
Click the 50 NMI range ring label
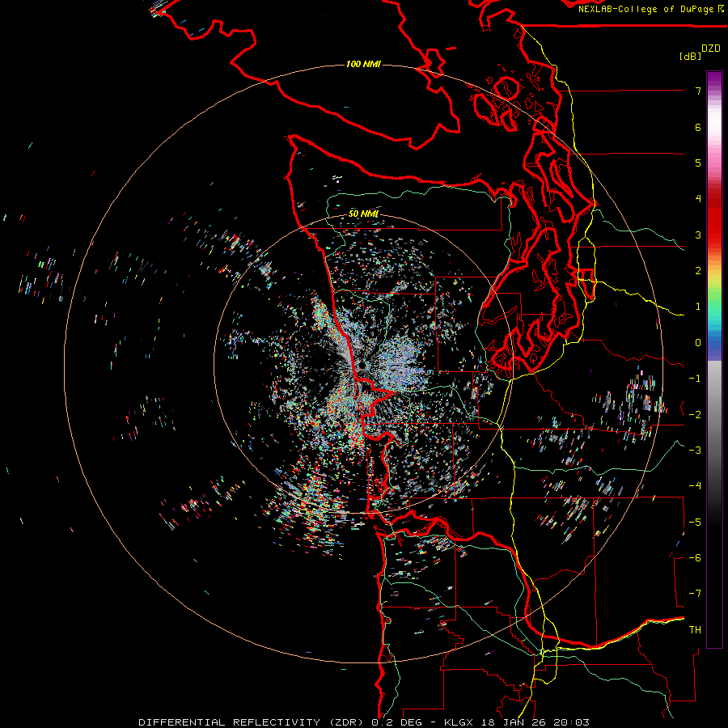[x=363, y=214]
